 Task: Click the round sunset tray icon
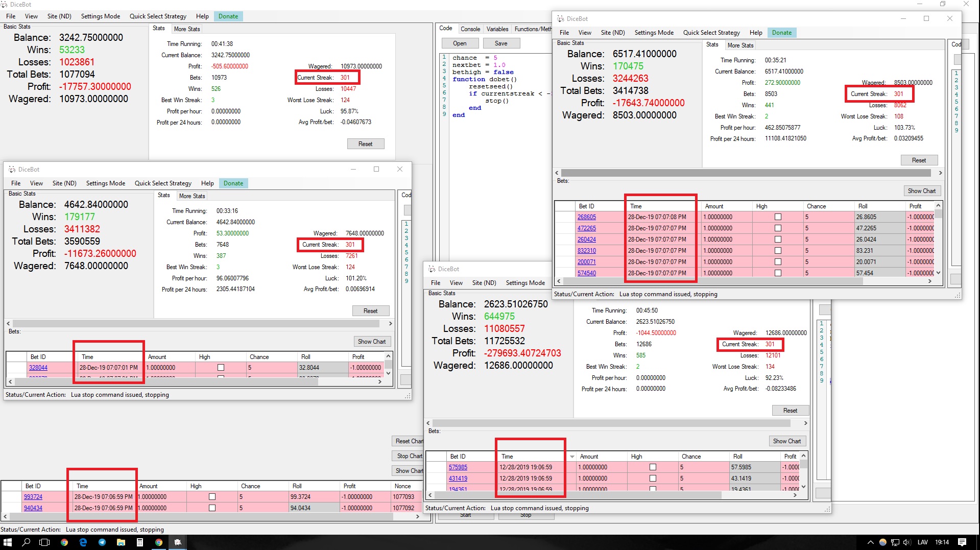[883, 542]
